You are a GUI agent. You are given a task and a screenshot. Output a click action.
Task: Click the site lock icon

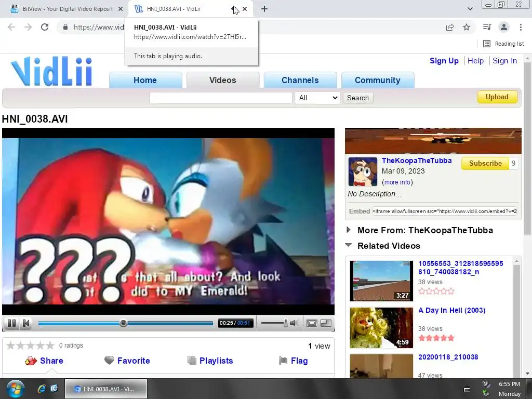[65, 27]
